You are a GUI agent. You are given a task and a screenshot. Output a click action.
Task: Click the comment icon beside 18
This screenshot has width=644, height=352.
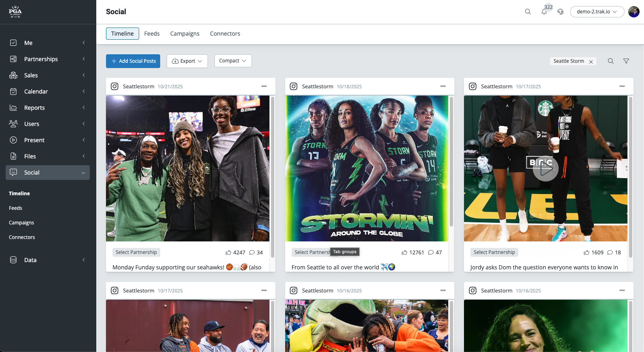click(x=610, y=252)
